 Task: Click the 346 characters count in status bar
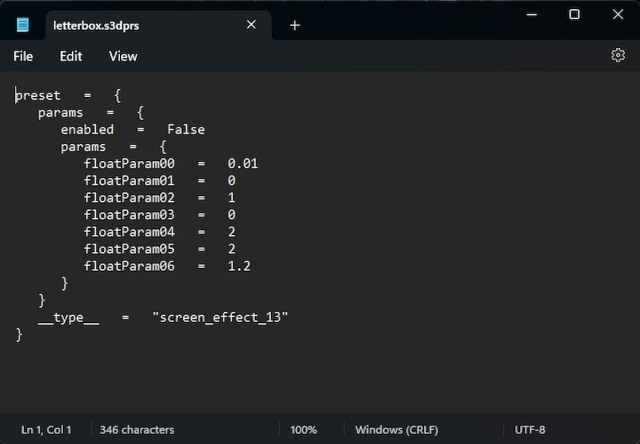137,429
